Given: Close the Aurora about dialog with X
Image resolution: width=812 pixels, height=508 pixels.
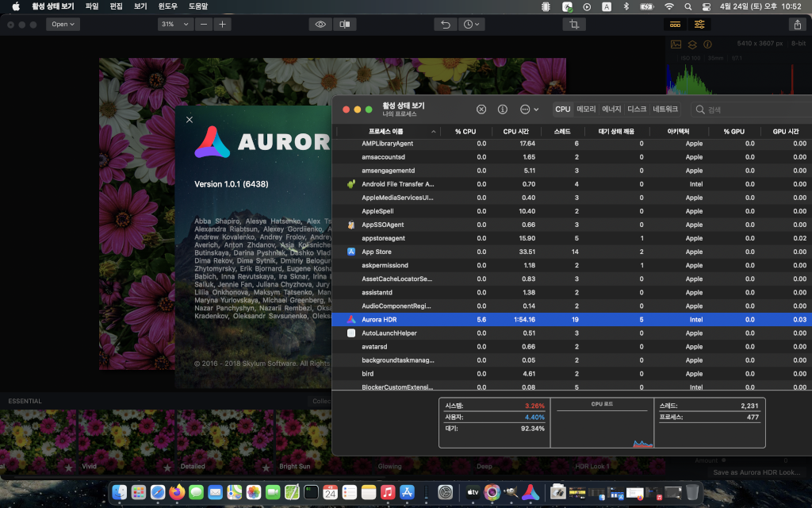Looking at the screenshot, I should point(190,120).
